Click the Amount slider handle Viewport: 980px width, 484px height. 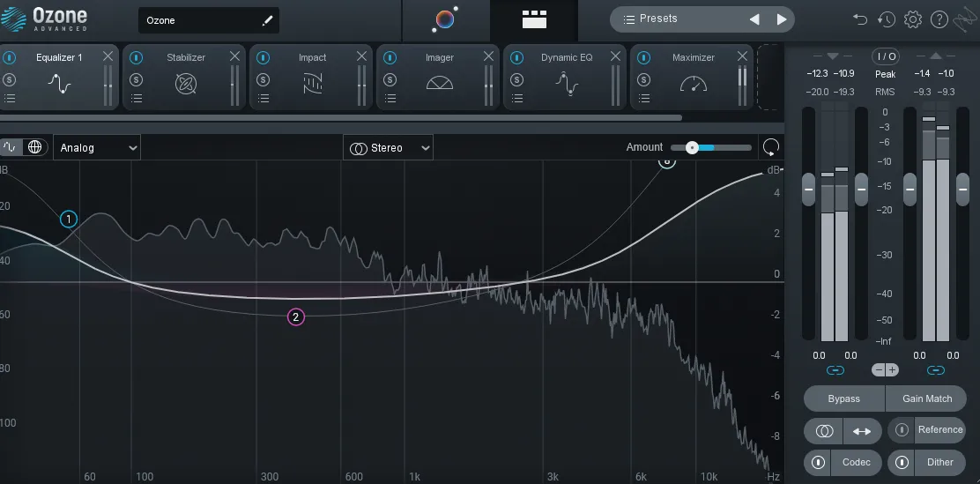click(692, 147)
